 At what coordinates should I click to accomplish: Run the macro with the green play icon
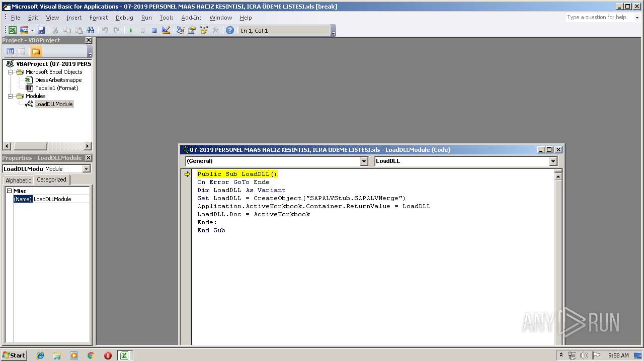[131, 31]
